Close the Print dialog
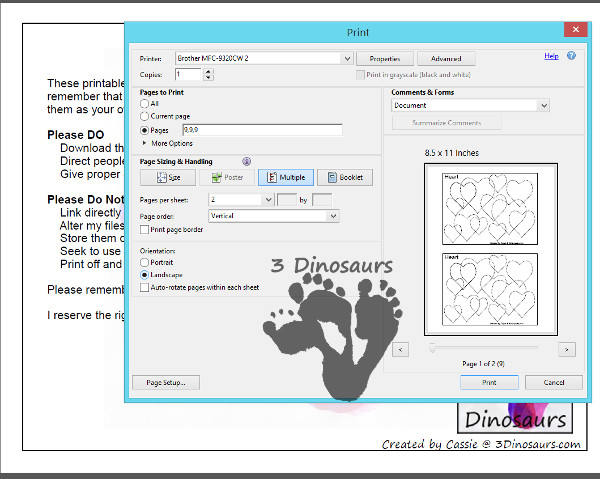 coord(569,32)
